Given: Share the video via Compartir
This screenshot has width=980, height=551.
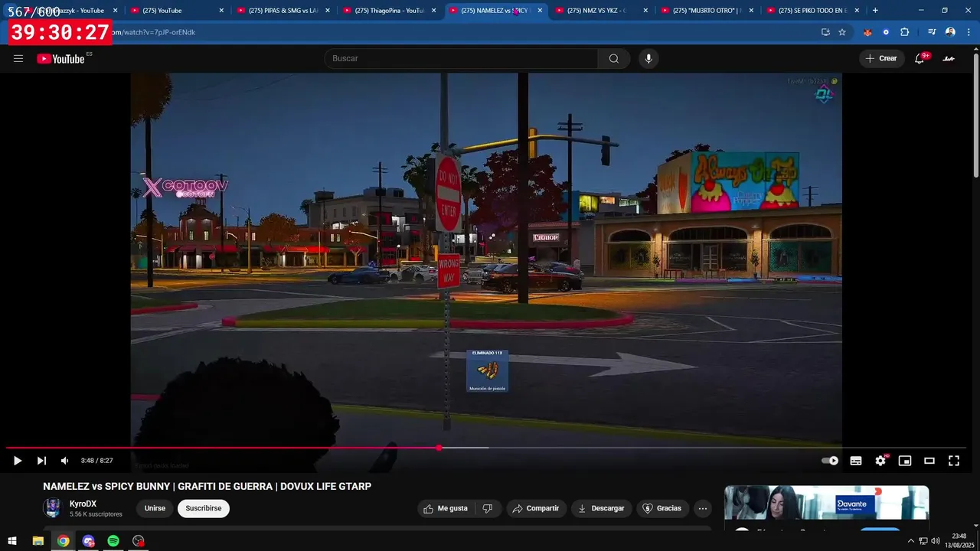Looking at the screenshot, I should [535, 508].
